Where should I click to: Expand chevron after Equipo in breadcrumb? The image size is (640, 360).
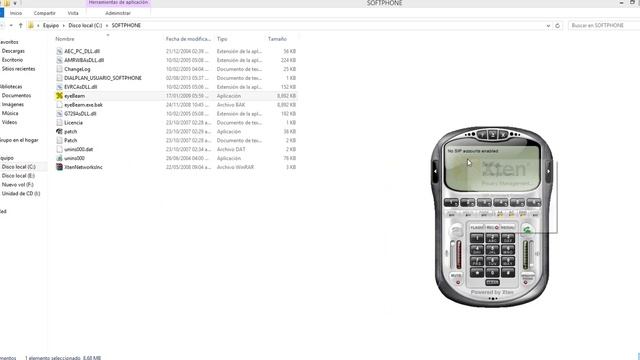coord(64,25)
